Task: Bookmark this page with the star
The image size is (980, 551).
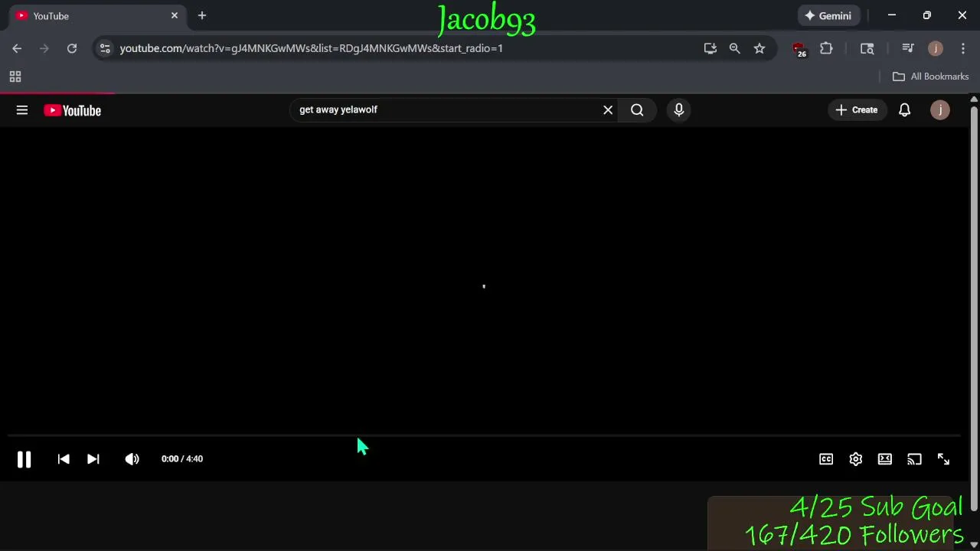Action: click(759, 48)
